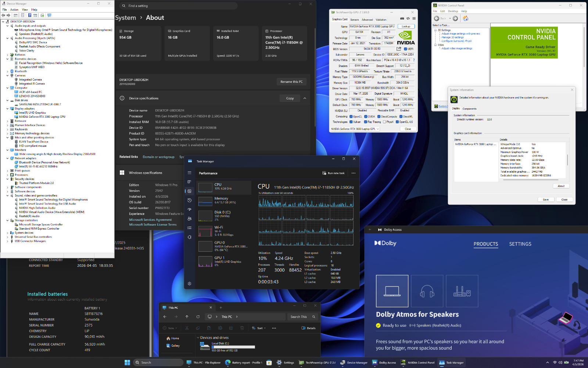Click Device Manager scan hardware changes icon
Viewport: 588px width, 368px height.
coord(49,15)
